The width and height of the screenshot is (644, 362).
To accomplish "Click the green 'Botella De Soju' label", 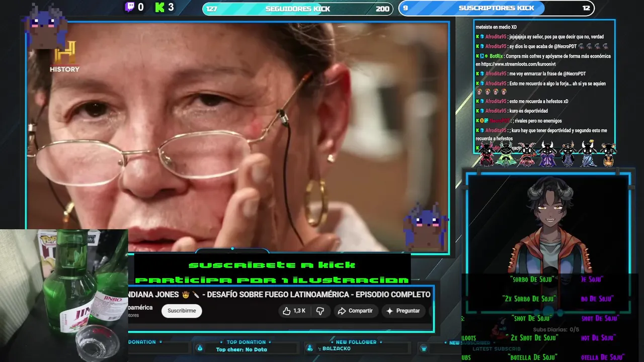I will point(533,357).
